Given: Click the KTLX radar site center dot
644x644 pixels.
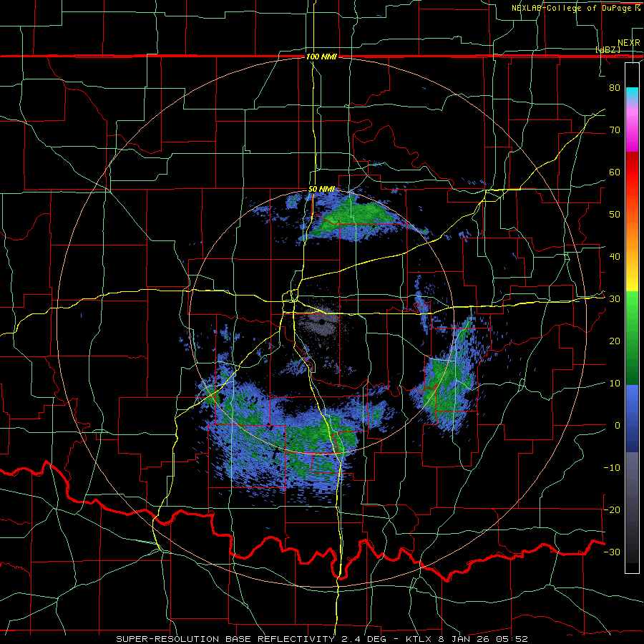Looking at the screenshot, I should [322, 322].
